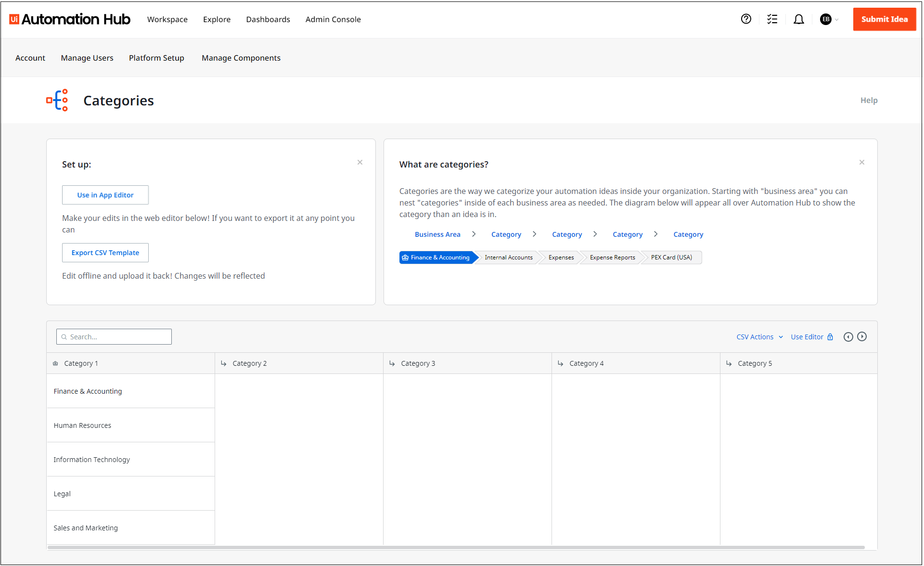The image size is (924, 566).
Task: Open the help question mark icon
Action: click(x=746, y=19)
